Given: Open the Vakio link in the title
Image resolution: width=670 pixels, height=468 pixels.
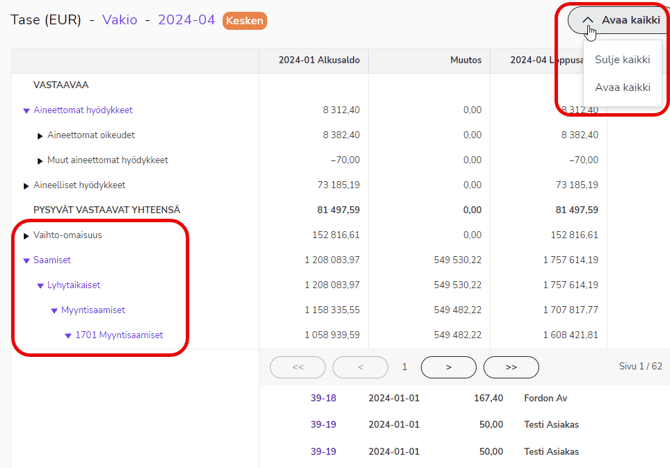Looking at the screenshot, I should click(120, 20).
